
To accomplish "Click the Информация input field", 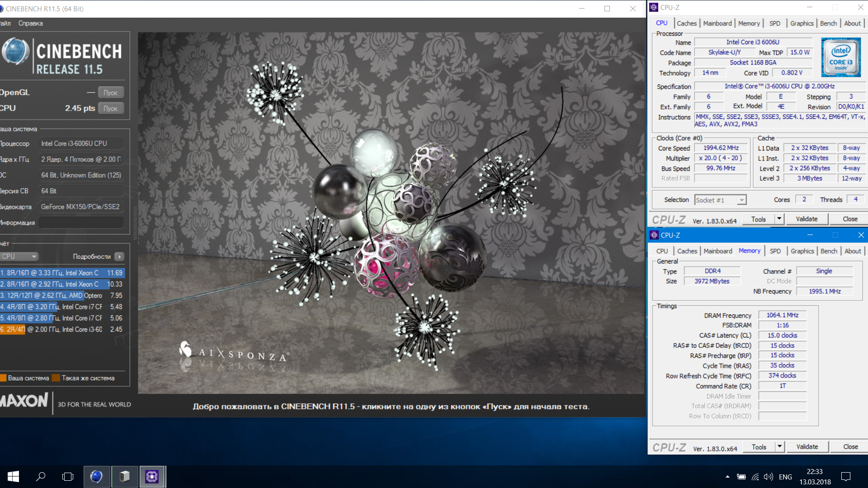I will (x=81, y=222).
